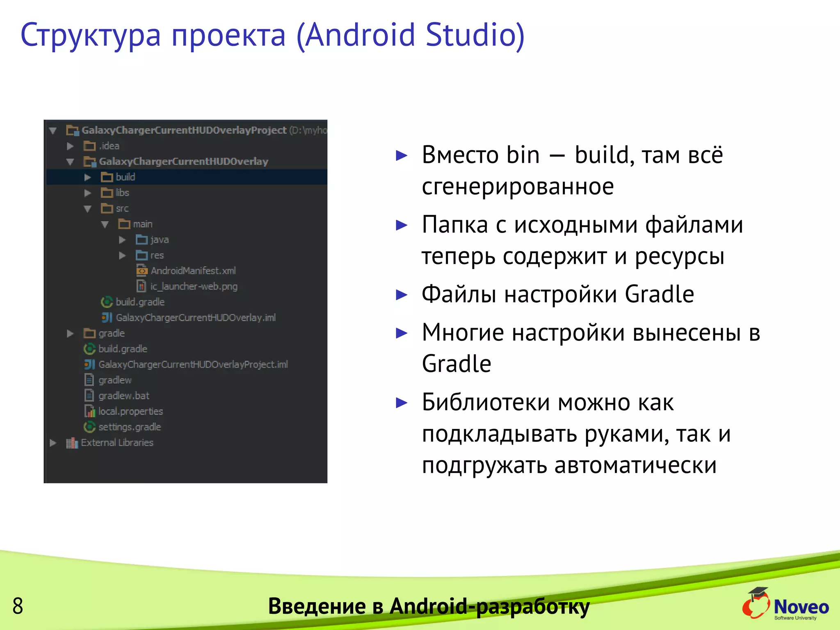Collapse the src folder arrow
Screen dimensions: 840x630
[87, 209]
